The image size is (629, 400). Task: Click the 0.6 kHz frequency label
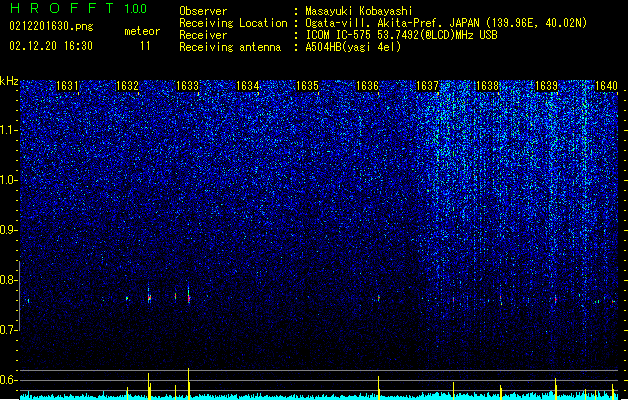tap(9, 380)
